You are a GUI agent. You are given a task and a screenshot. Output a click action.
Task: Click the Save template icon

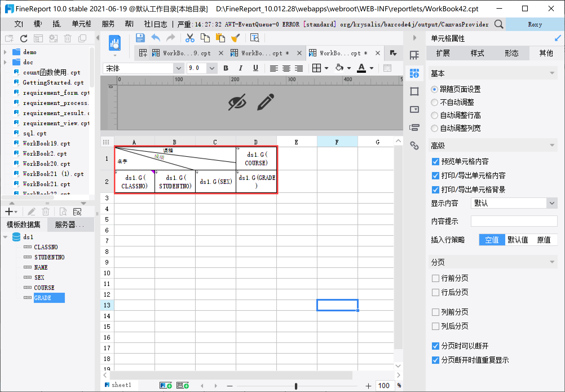140,38
